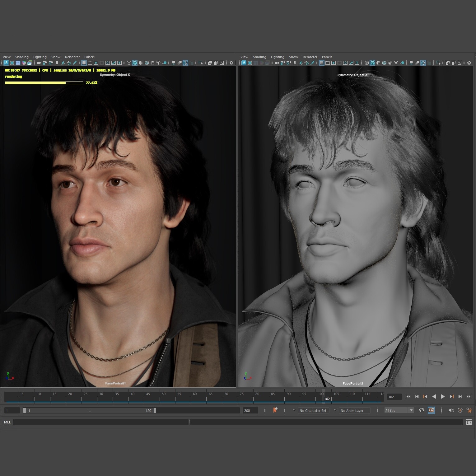This screenshot has width=476, height=476.
Task: Toggle Lock Camera in right viewport toolbar
Action: coord(282,63)
